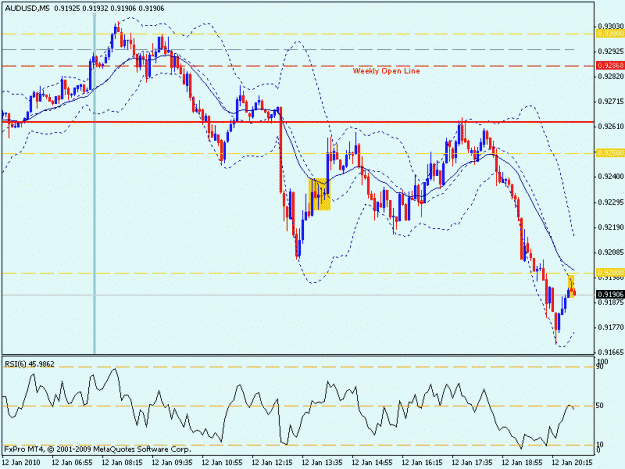Click the '12 Jan 16:15' time label

(x=422, y=462)
